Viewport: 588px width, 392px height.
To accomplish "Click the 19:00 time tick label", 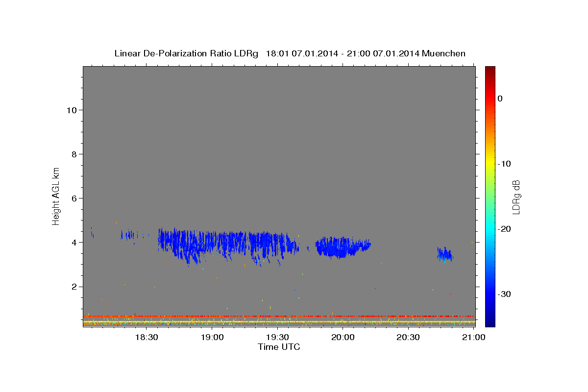I will click(x=212, y=337).
